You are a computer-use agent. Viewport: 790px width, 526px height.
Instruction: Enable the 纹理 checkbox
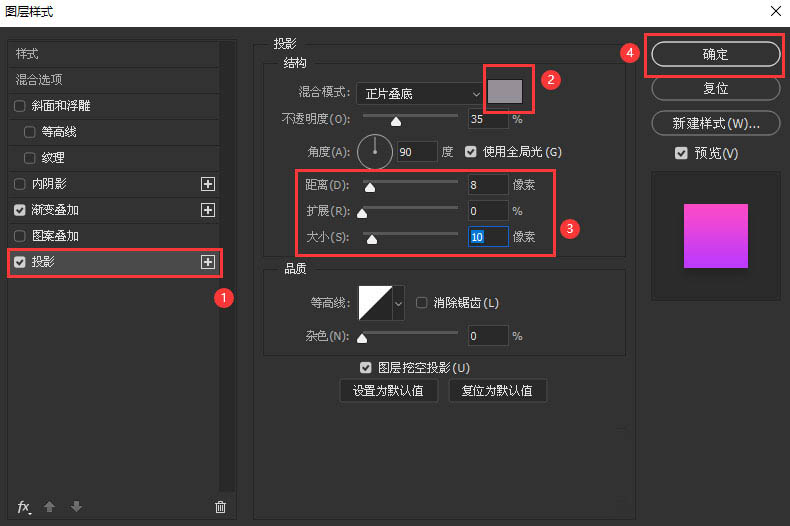pyautogui.click(x=30, y=158)
